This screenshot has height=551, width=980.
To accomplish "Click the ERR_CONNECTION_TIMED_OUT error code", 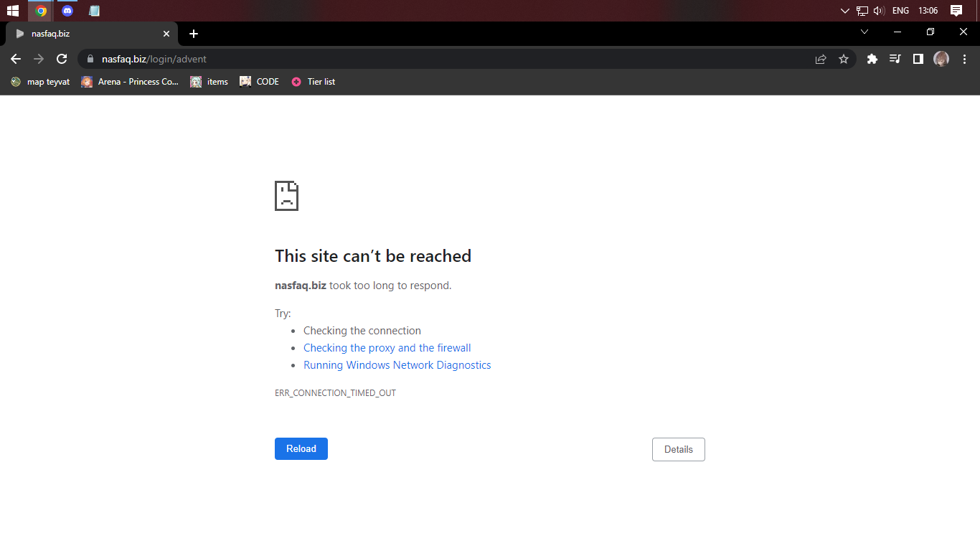I will [x=335, y=393].
